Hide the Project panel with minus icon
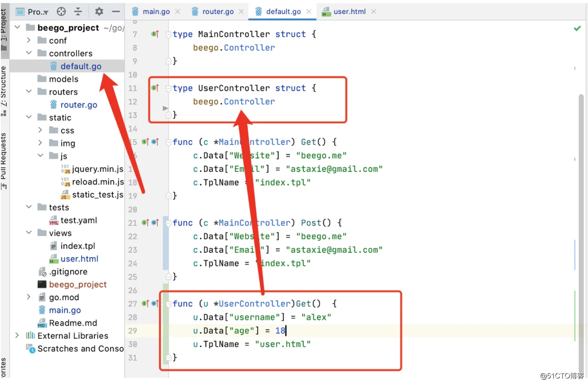588x384 pixels. coord(116,11)
